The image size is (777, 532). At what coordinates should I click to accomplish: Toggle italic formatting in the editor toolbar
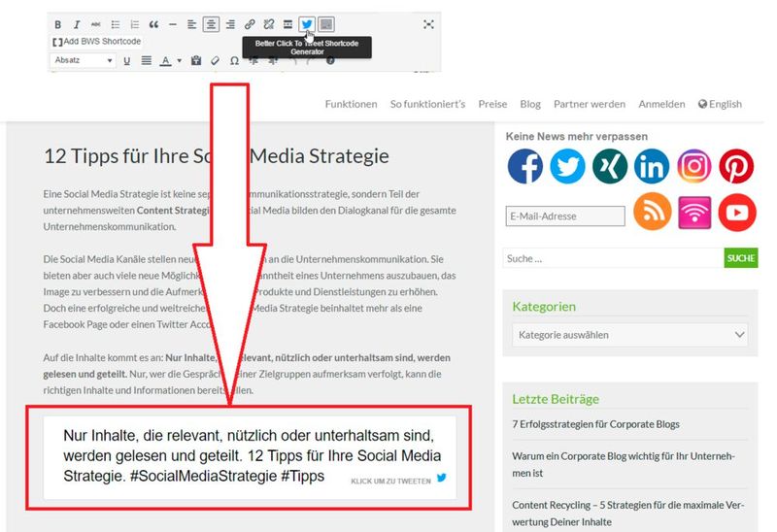77,24
